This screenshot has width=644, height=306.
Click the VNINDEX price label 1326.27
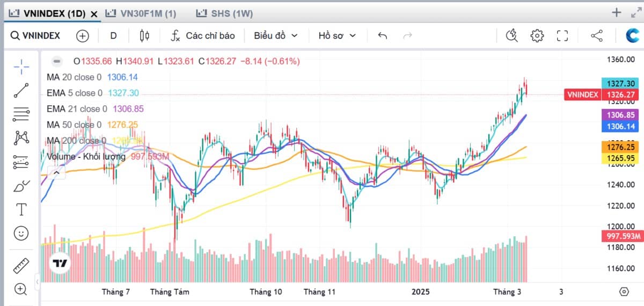click(602, 94)
